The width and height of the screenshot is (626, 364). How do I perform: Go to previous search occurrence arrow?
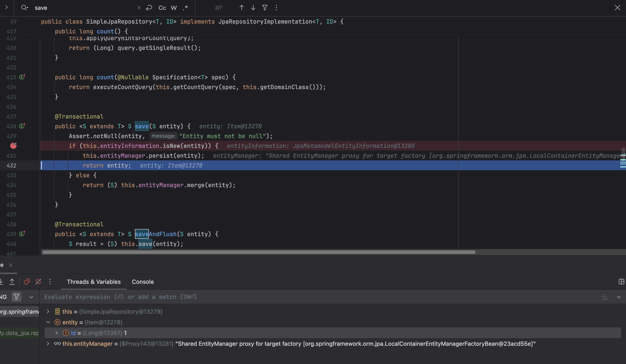pyautogui.click(x=241, y=8)
